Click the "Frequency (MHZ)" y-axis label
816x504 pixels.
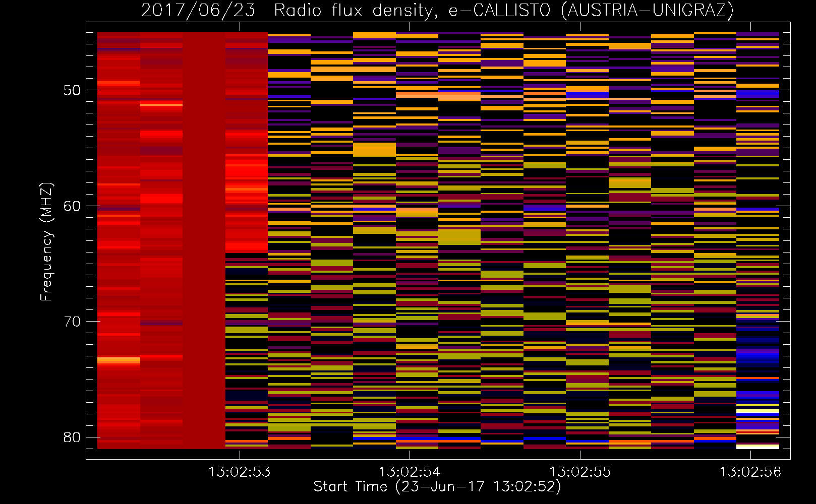(x=46, y=242)
